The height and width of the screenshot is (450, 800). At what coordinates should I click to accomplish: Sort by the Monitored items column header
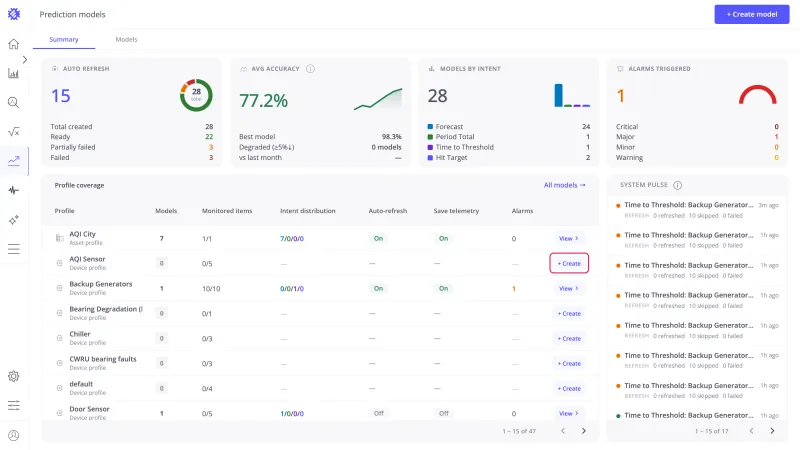tap(227, 211)
